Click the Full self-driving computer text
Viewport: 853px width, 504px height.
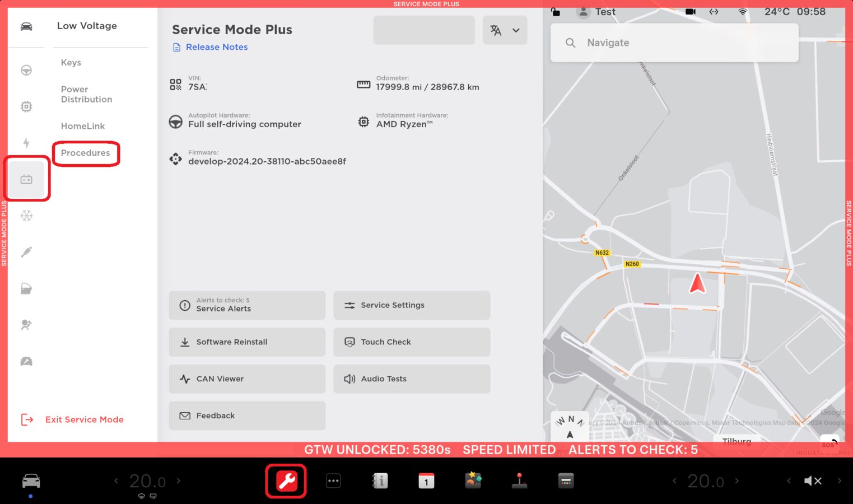click(245, 124)
